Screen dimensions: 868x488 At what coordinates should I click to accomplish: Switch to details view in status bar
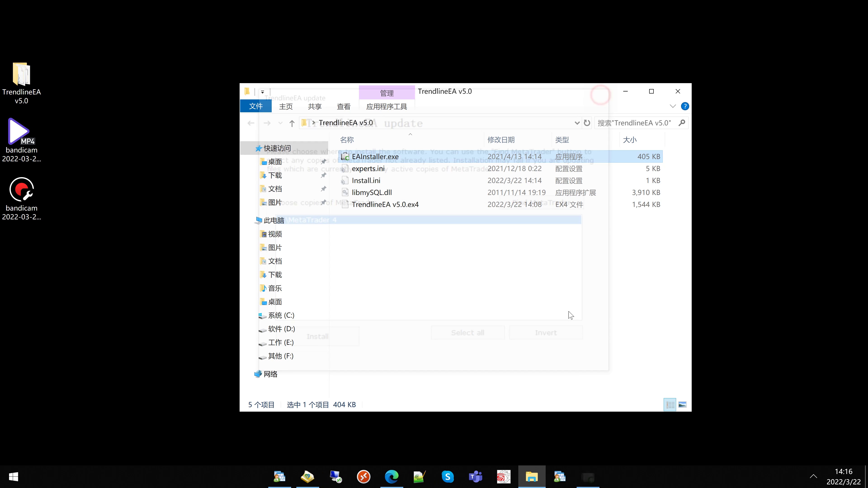point(670,404)
